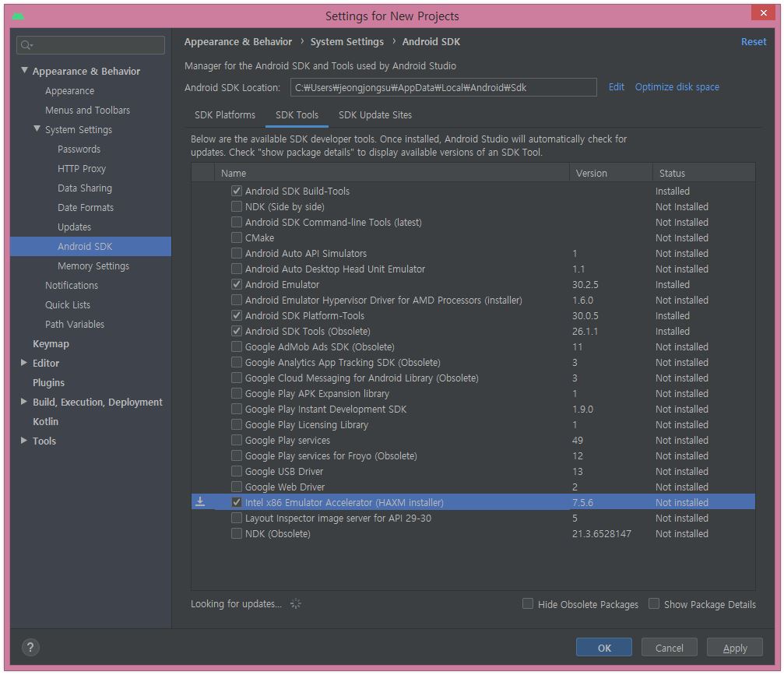This screenshot has width=784, height=675.
Task: Click the Looking for updates spinner
Action: coord(296,603)
